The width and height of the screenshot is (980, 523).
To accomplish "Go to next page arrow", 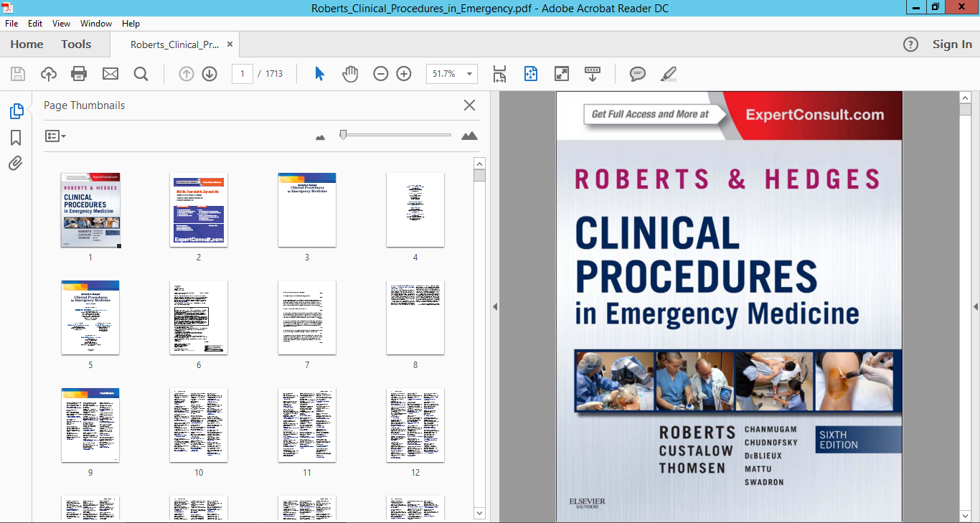I will point(209,74).
